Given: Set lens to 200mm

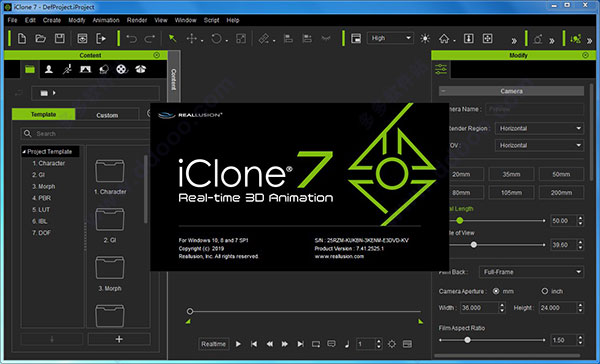Looking at the screenshot, I should click(x=561, y=193).
